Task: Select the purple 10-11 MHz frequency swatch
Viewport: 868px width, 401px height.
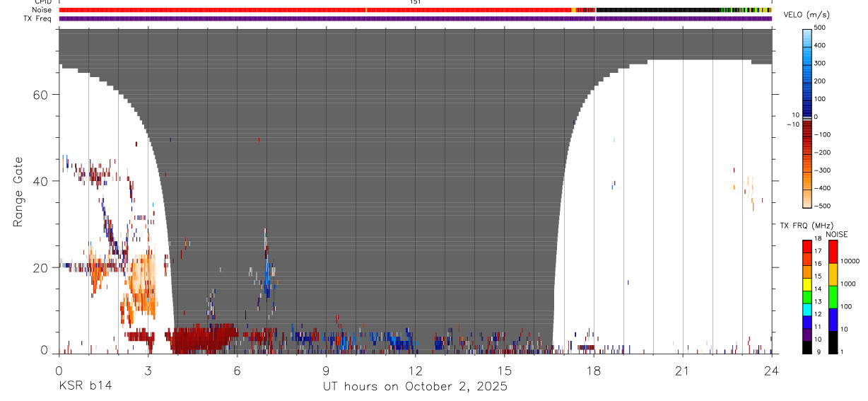Action: coord(807,335)
